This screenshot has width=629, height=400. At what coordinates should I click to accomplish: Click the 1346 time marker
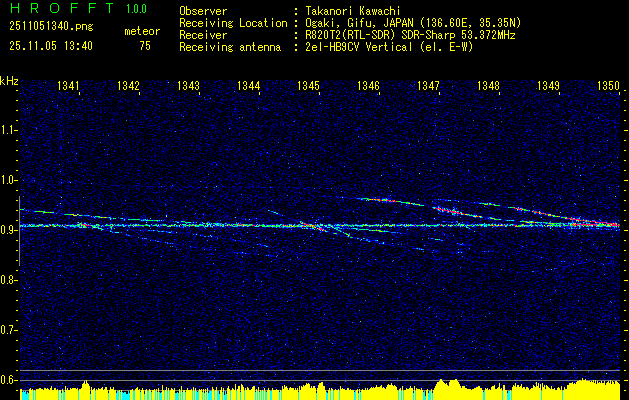(x=368, y=85)
